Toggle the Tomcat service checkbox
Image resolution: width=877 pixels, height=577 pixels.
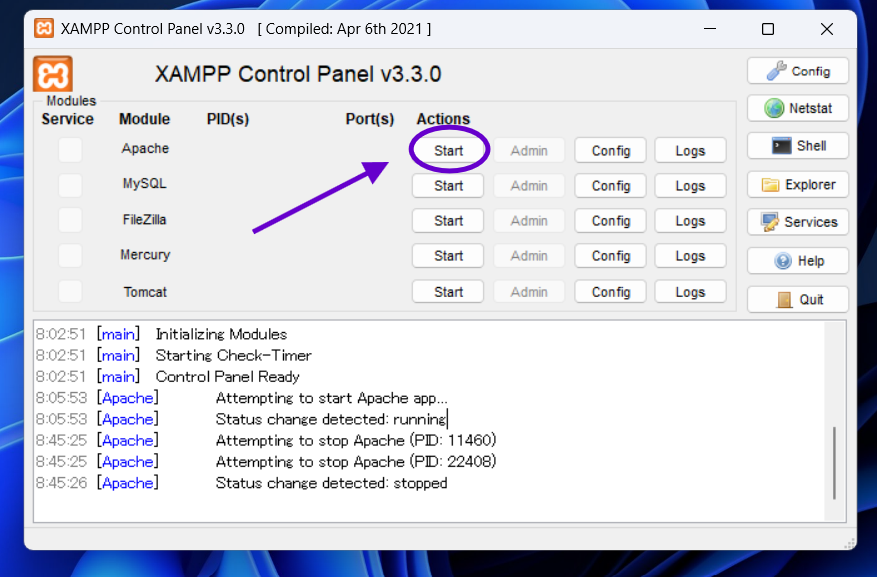click(70, 292)
